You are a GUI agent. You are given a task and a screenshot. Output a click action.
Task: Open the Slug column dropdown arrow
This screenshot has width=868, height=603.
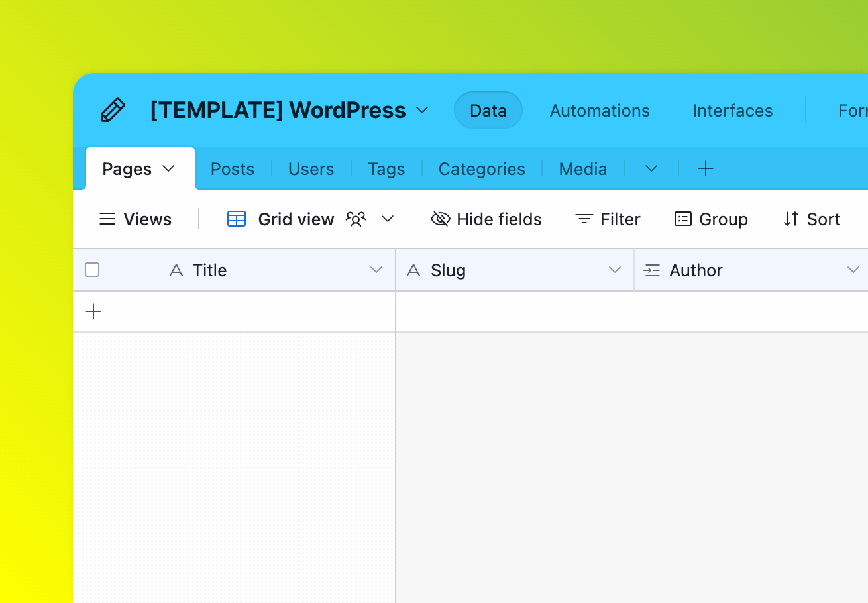click(x=615, y=270)
